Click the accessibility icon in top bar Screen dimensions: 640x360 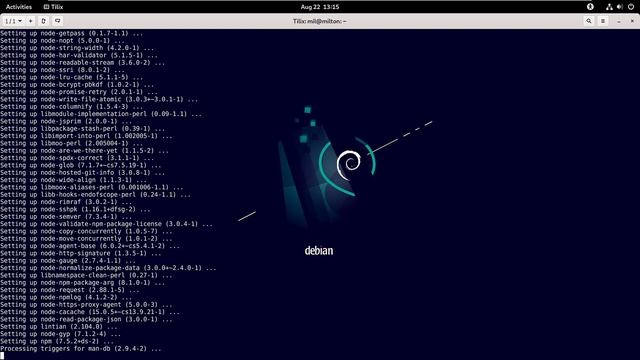[590, 7]
